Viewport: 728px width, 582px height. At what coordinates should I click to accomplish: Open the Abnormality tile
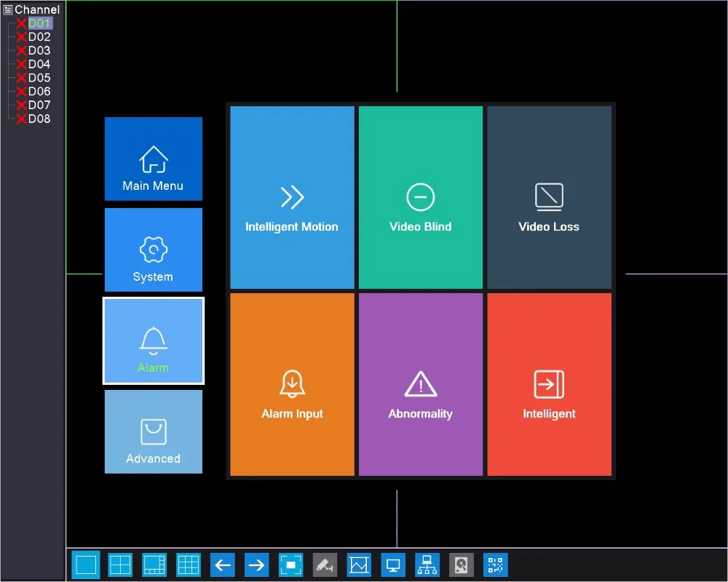coord(421,384)
